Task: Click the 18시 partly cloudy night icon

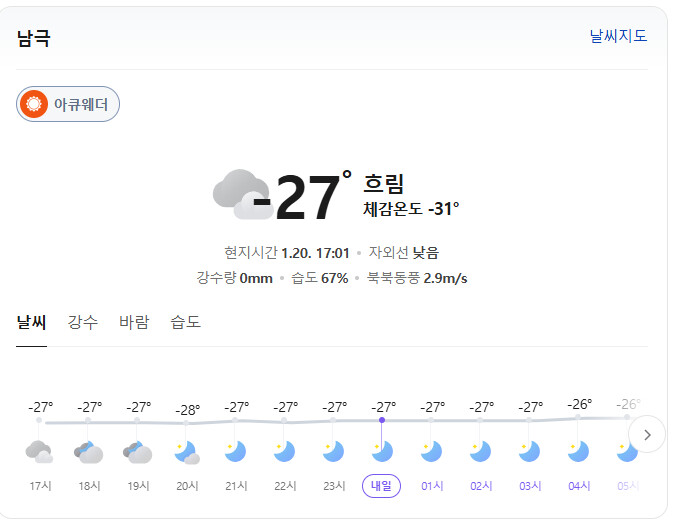Action: tap(89, 452)
